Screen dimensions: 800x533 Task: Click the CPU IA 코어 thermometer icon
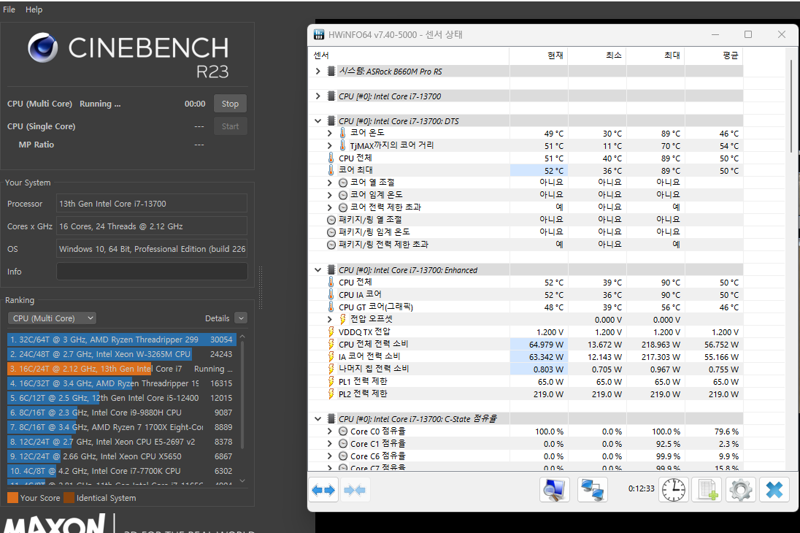[x=331, y=294]
